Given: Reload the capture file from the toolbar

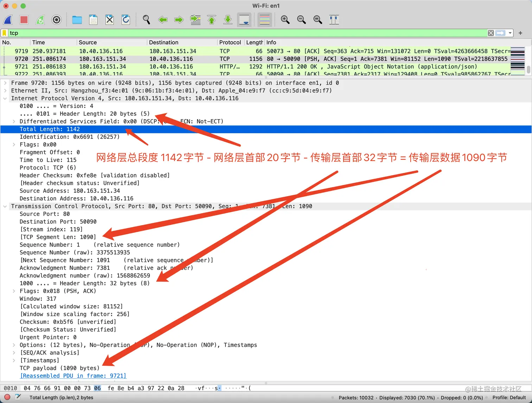Looking at the screenshot, I should [x=126, y=20].
